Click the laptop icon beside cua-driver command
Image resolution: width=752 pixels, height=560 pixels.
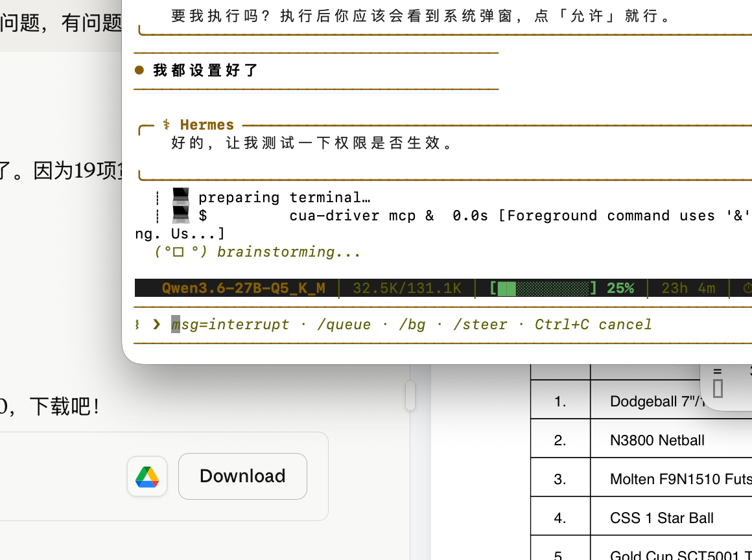[x=181, y=215]
